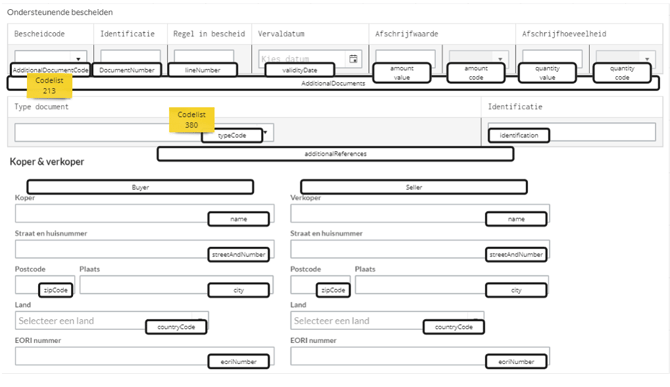The height and width of the screenshot is (387, 670).
Task: Open the Bescheidcode dropdown
Action: pyautogui.click(x=50, y=58)
